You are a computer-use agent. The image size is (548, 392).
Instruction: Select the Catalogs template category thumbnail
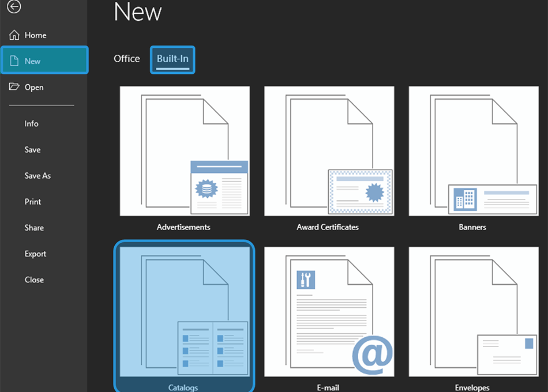[x=185, y=312]
